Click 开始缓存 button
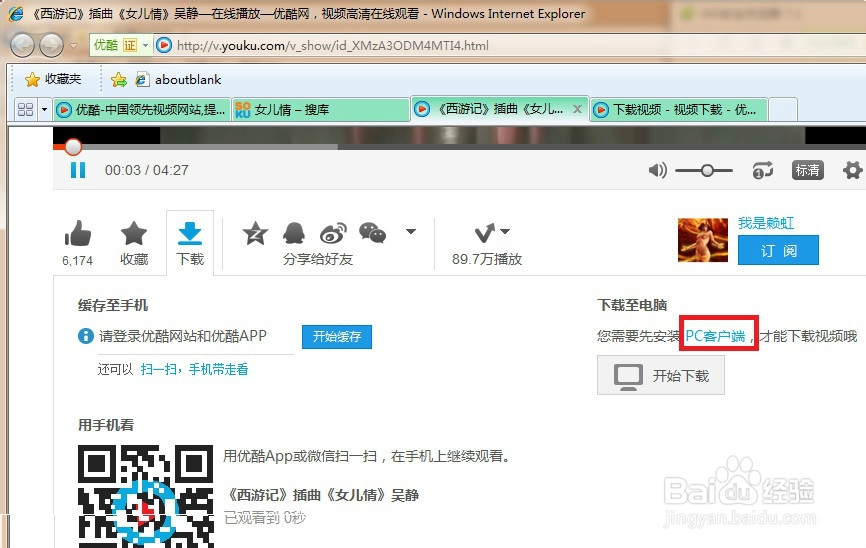The image size is (866, 548). 337,336
